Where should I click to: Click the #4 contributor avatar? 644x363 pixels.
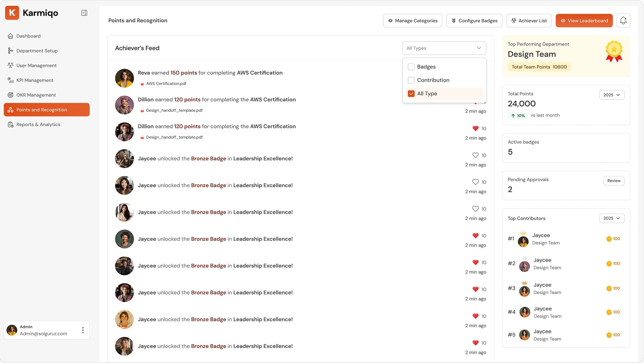click(525, 312)
